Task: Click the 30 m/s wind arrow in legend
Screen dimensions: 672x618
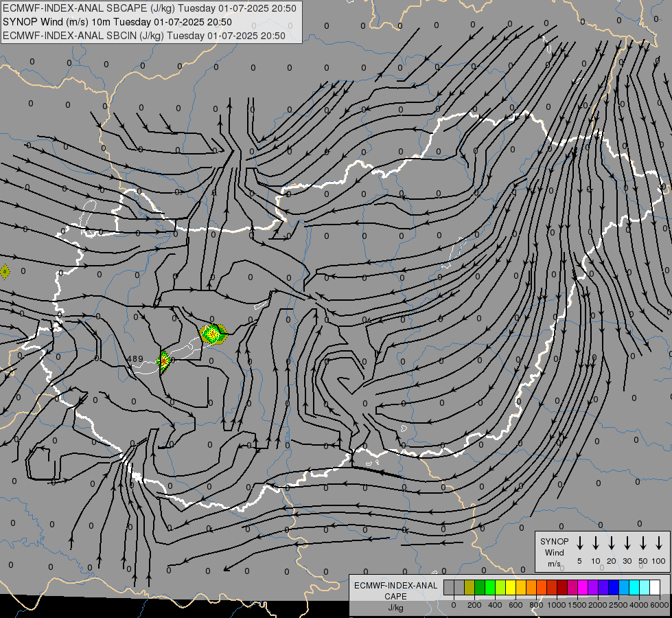Action: coord(627,543)
